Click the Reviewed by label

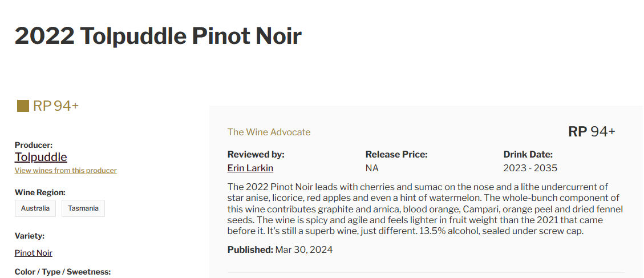tap(256, 154)
